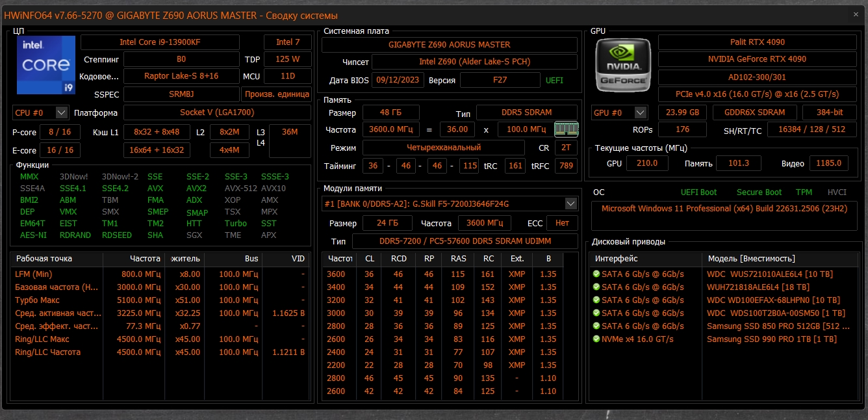Click the ECC Нет value
This screenshot has height=420, width=868.
(562, 223)
